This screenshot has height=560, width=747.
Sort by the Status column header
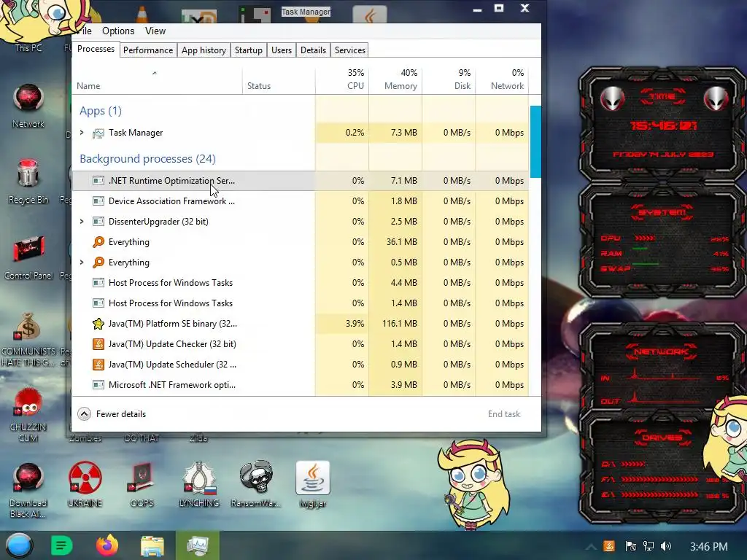click(279, 81)
